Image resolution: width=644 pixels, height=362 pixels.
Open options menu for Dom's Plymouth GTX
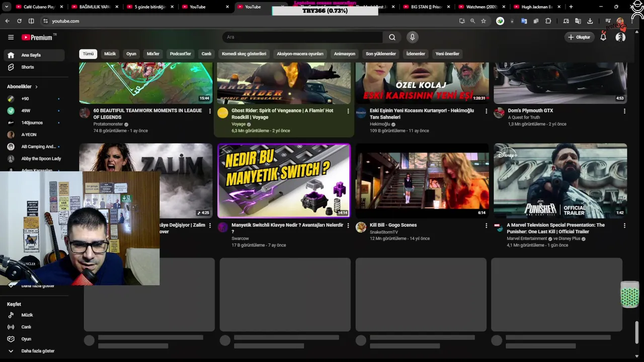click(624, 111)
